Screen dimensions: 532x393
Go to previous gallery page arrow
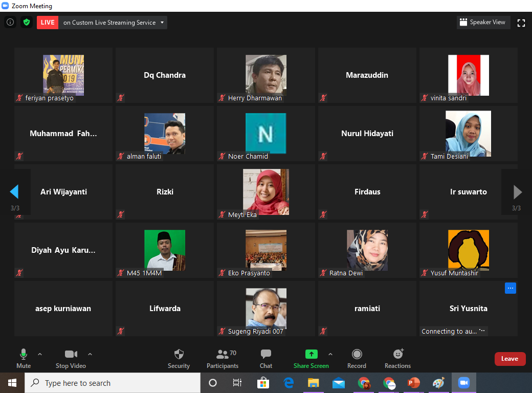(14, 192)
